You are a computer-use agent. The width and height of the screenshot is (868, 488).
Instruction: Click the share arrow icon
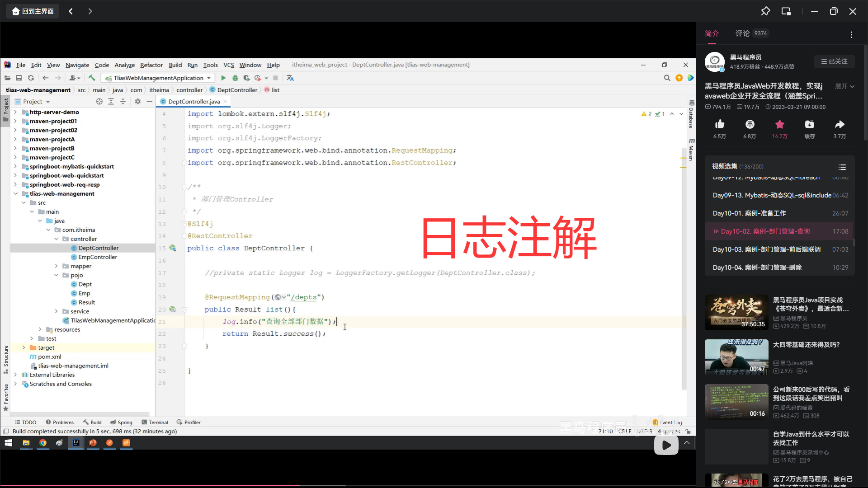tap(840, 124)
